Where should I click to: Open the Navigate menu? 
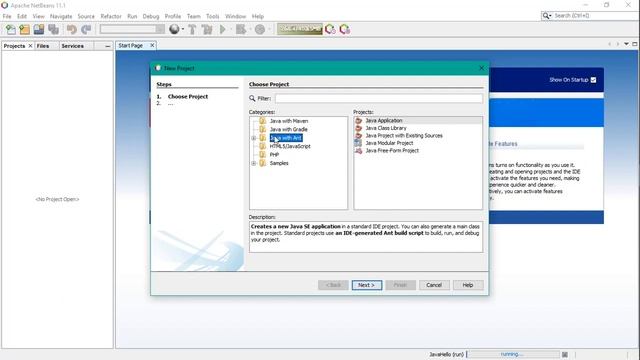[61, 16]
